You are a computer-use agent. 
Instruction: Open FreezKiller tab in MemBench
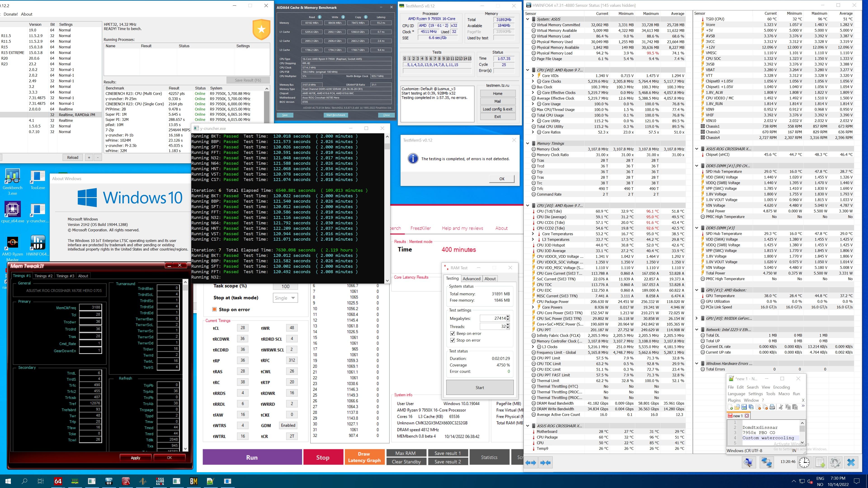[420, 228]
